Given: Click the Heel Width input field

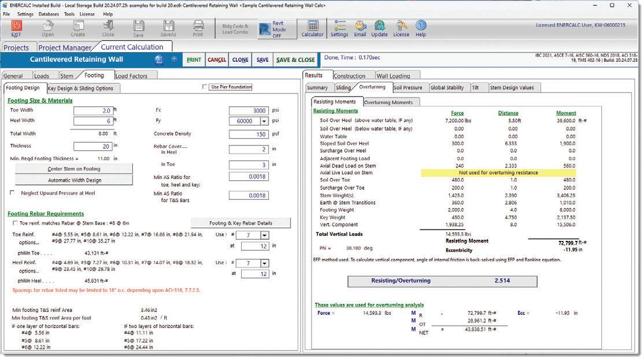Looking at the screenshot, I should (x=92, y=121).
